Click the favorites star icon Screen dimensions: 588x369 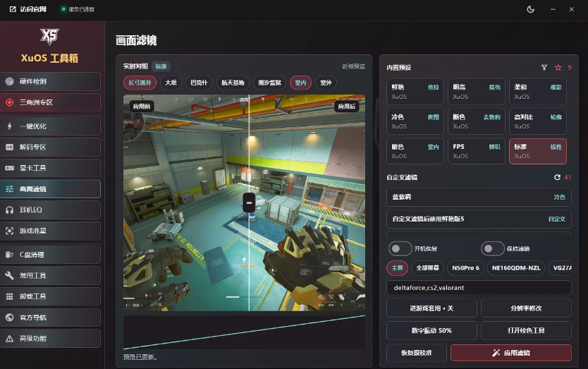tap(558, 68)
